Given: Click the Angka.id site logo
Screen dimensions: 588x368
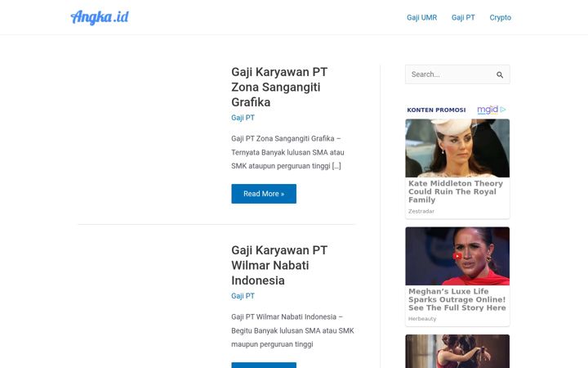Looking at the screenshot, I should [100, 17].
